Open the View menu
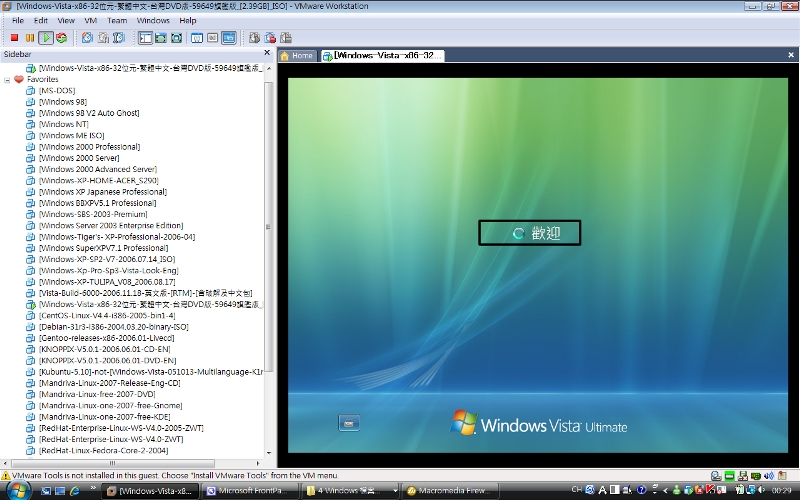 pyautogui.click(x=66, y=20)
